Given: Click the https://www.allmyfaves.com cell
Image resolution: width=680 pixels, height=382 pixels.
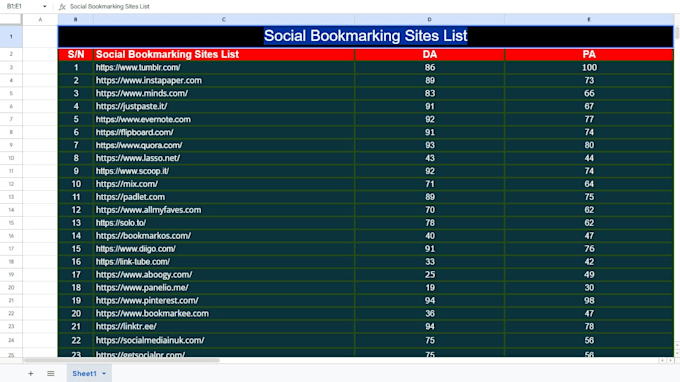Looking at the screenshot, I should click(224, 210).
